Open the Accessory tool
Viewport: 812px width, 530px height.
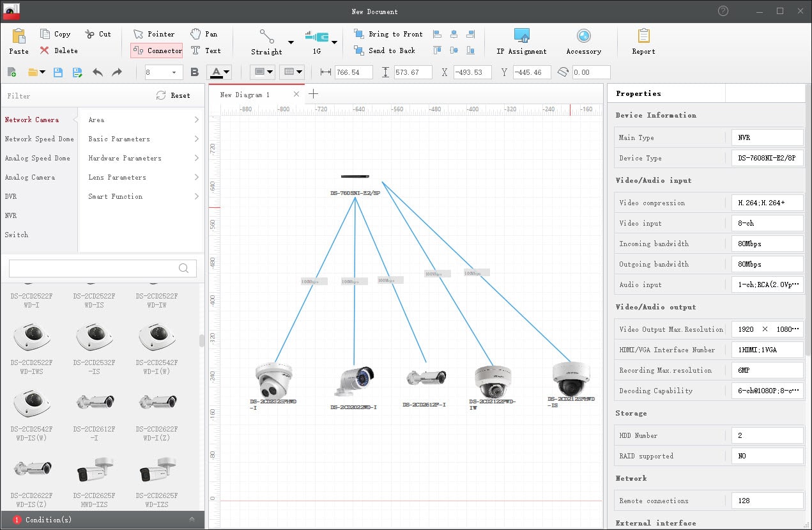pos(584,42)
